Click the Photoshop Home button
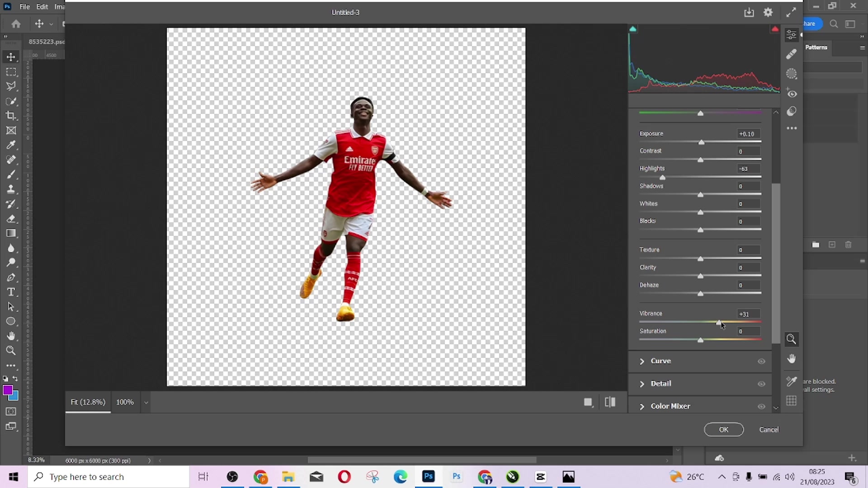Viewport: 868px width, 488px height. click(x=16, y=24)
